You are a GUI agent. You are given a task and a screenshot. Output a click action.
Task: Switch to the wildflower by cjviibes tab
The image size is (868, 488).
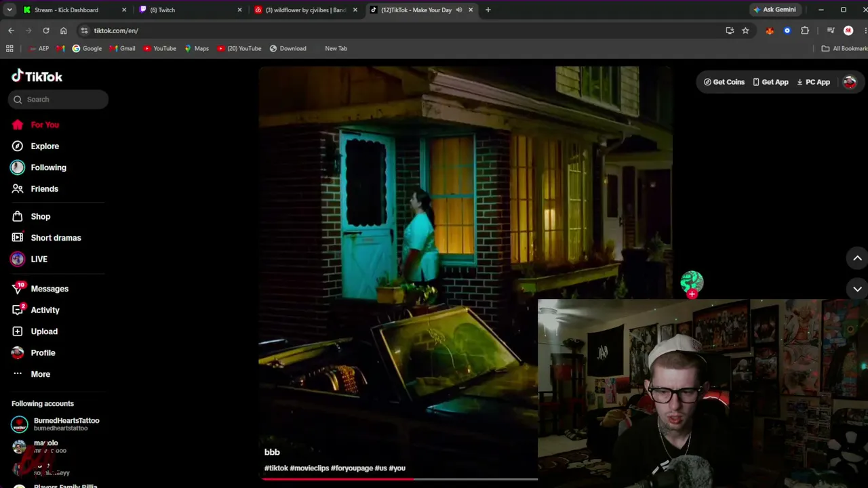(305, 10)
